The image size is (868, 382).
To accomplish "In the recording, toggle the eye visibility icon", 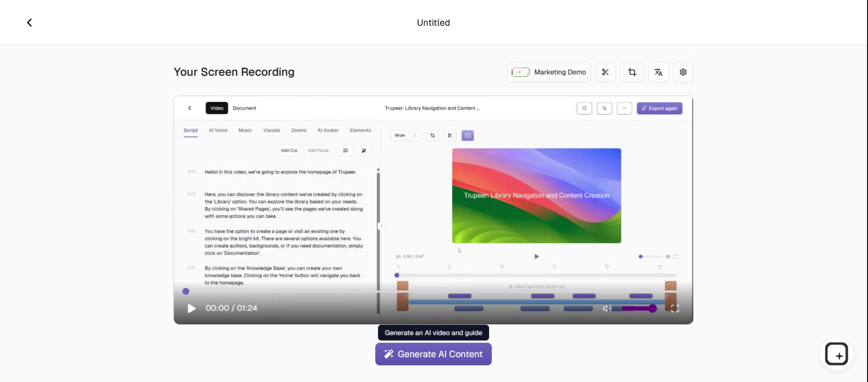I will [668, 256].
